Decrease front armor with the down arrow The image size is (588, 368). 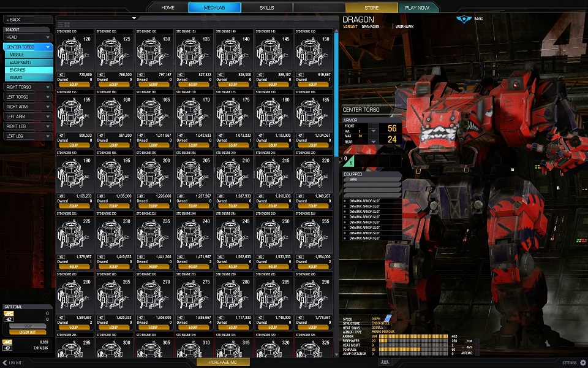click(373, 131)
